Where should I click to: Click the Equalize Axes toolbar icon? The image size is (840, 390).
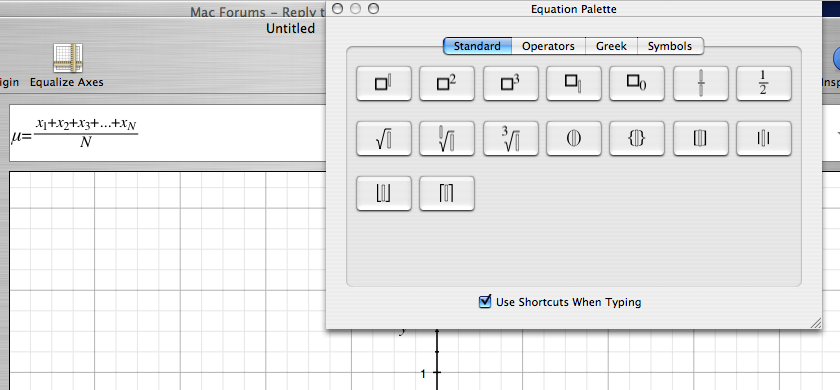click(x=67, y=58)
